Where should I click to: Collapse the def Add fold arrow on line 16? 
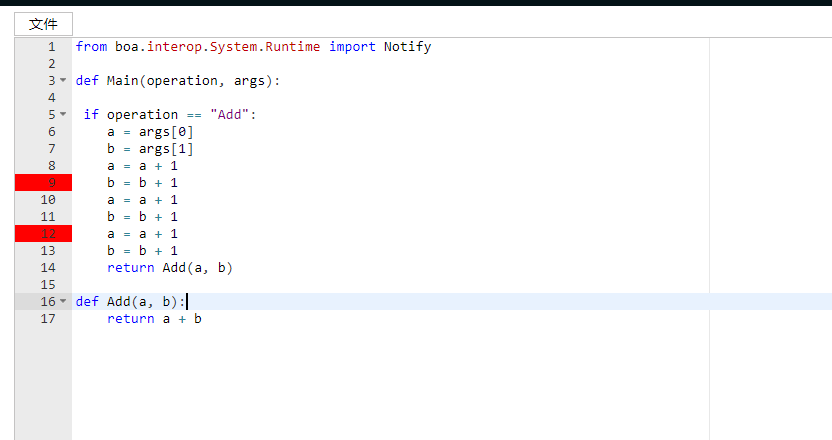click(63, 301)
